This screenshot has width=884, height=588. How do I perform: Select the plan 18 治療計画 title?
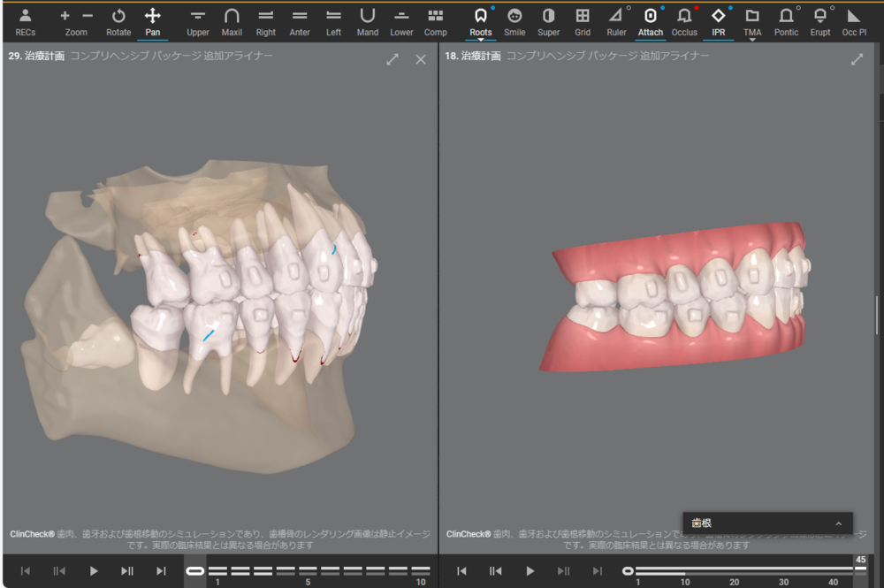tap(473, 56)
